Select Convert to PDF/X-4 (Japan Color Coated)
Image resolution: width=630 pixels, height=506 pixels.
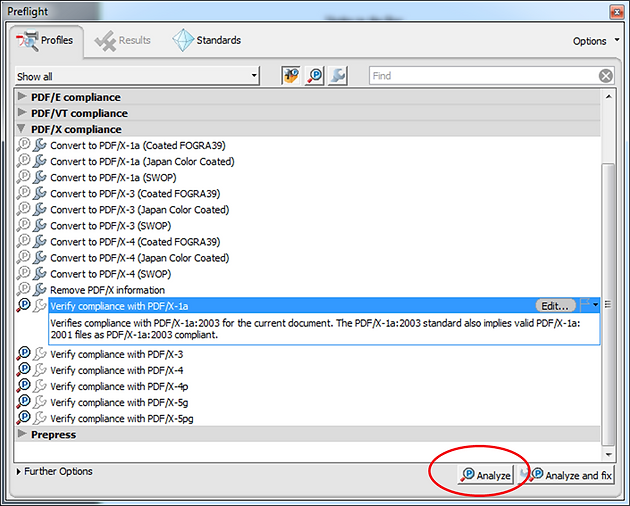click(x=139, y=258)
